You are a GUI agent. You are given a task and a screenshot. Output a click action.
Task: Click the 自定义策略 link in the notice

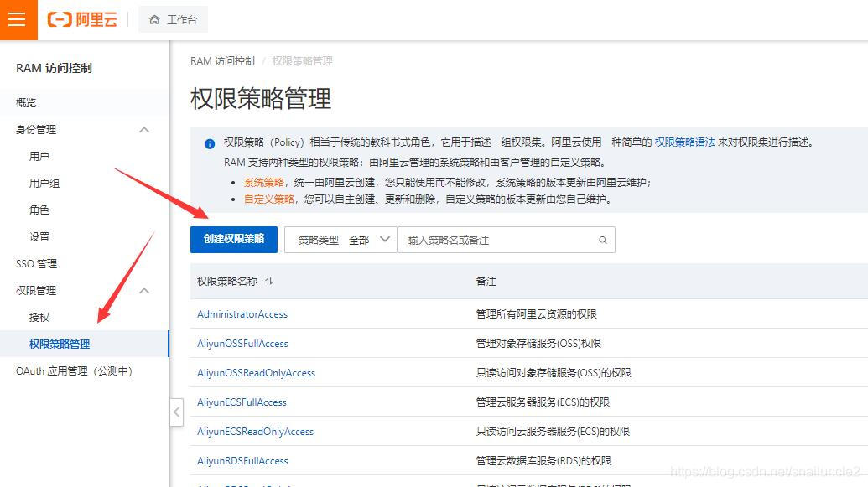(269, 199)
